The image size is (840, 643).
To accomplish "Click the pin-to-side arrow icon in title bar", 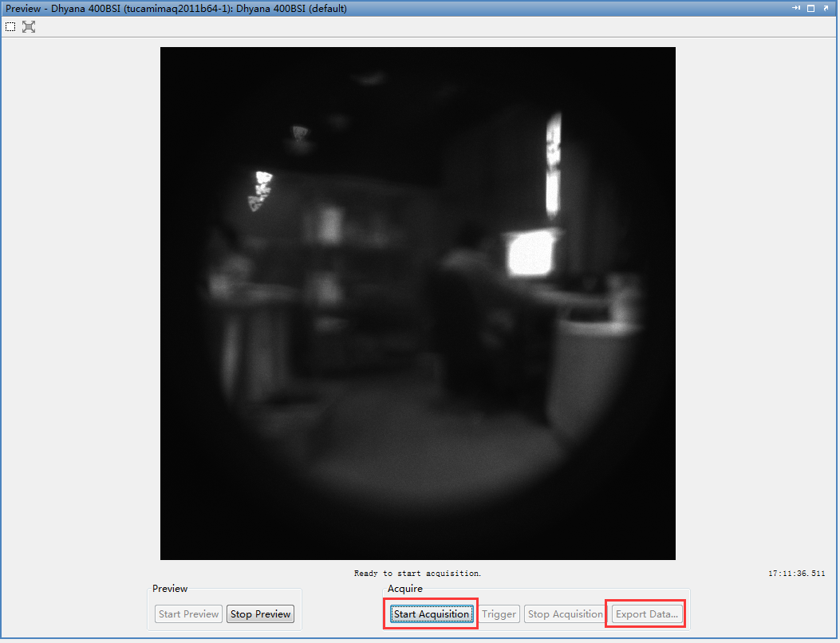I will (x=796, y=8).
